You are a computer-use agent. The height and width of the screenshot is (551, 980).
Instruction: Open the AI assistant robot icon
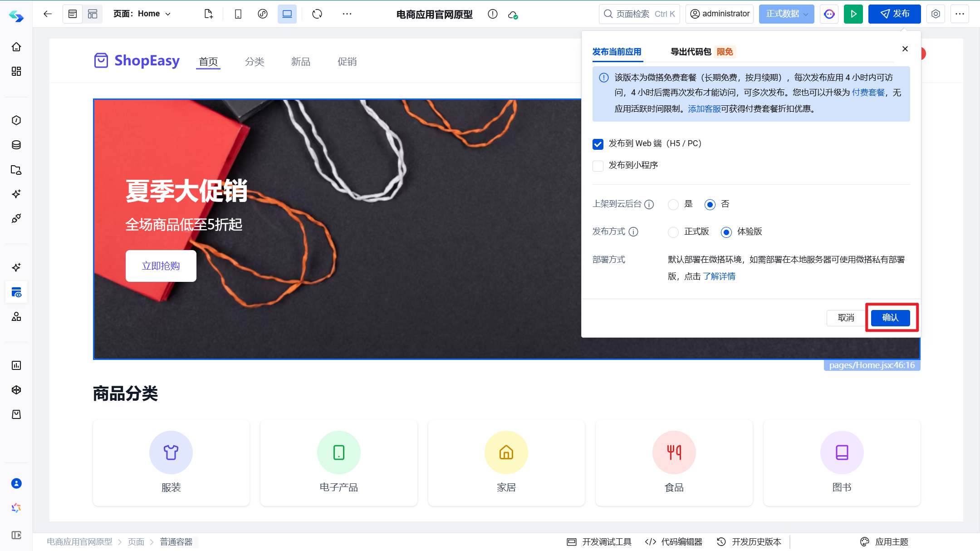pyautogui.click(x=829, y=14)
